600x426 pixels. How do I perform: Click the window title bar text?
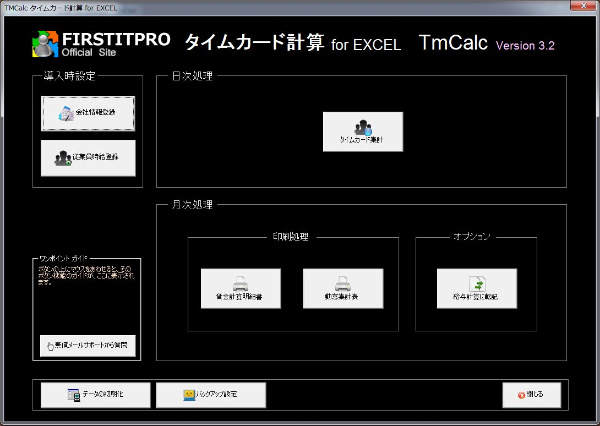coord(60,8)
